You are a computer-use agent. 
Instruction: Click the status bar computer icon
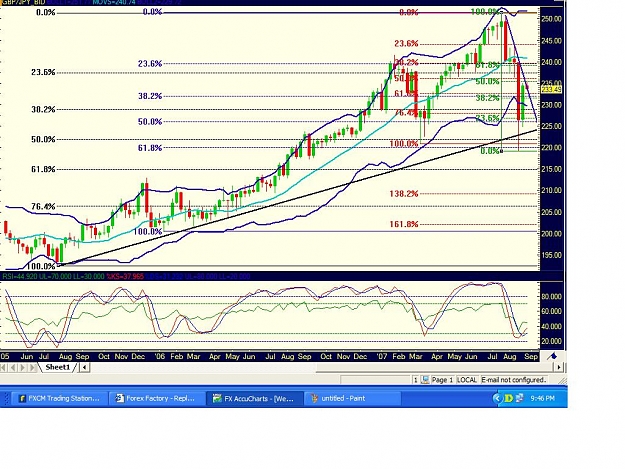point(425,380)
